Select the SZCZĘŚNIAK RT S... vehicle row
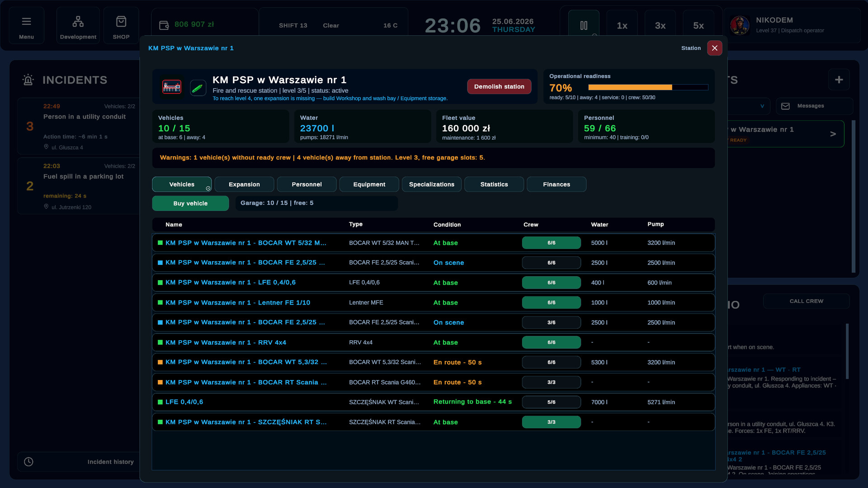The width and height of the screenshot is (868, 488). coord(433,422)
